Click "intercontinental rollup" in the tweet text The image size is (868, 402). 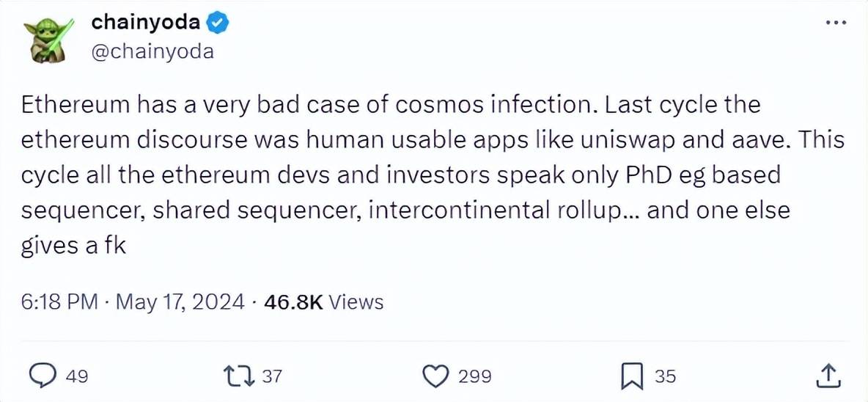[495, 211]
